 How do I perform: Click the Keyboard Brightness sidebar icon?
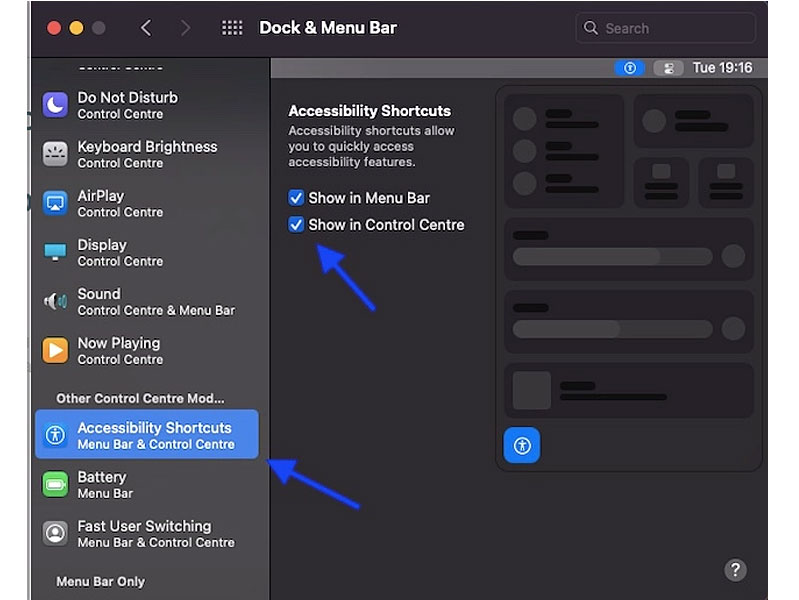pos(55,153)
